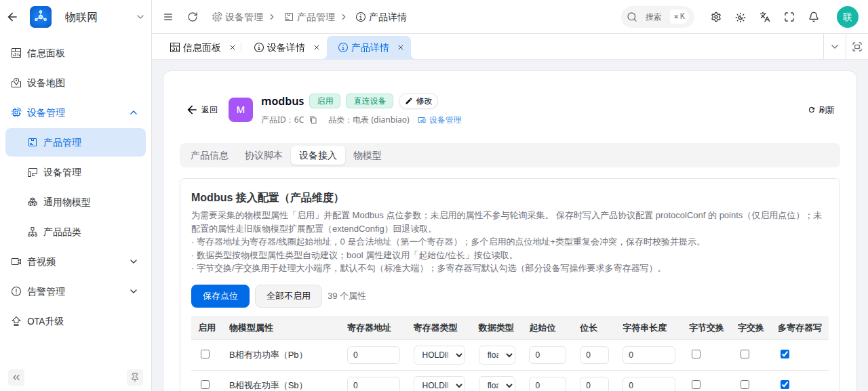
Task: Check 字节交换 for B相有功功率
Action: click(x=696, y=354)
